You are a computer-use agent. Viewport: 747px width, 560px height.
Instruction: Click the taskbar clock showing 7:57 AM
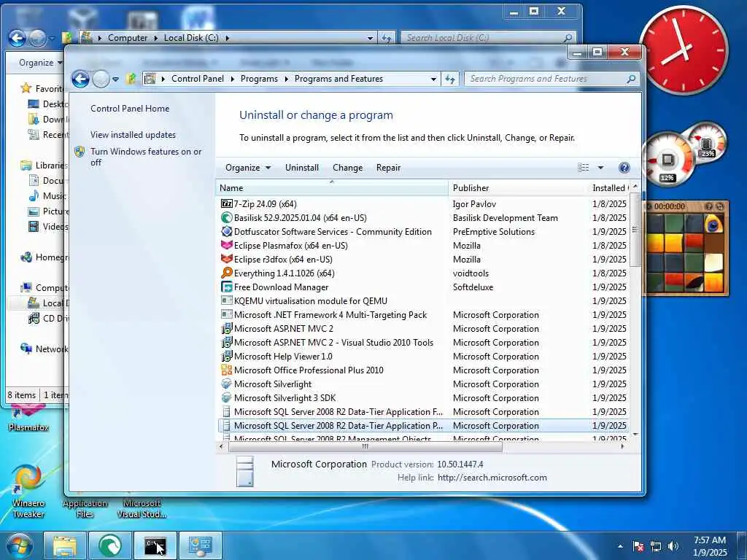tap(710, 546)
